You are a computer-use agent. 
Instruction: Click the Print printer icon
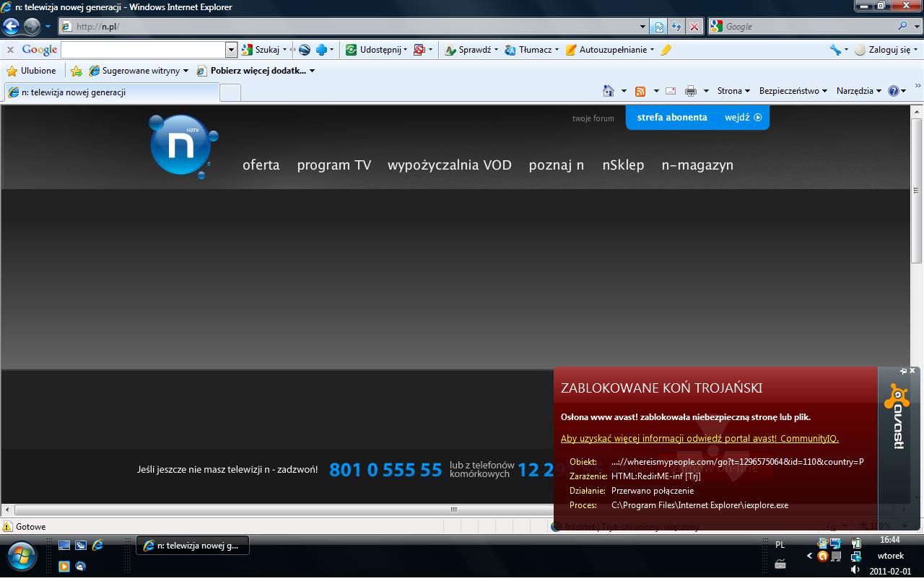point(690,91)
